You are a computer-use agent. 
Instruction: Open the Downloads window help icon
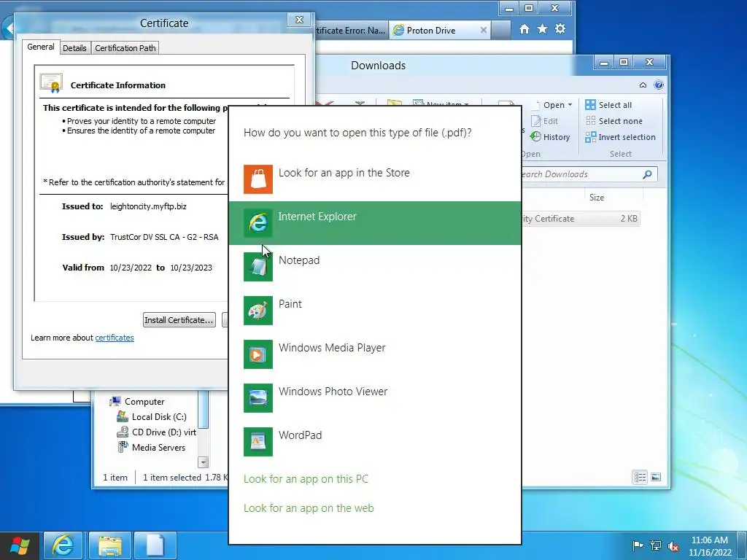659,85
